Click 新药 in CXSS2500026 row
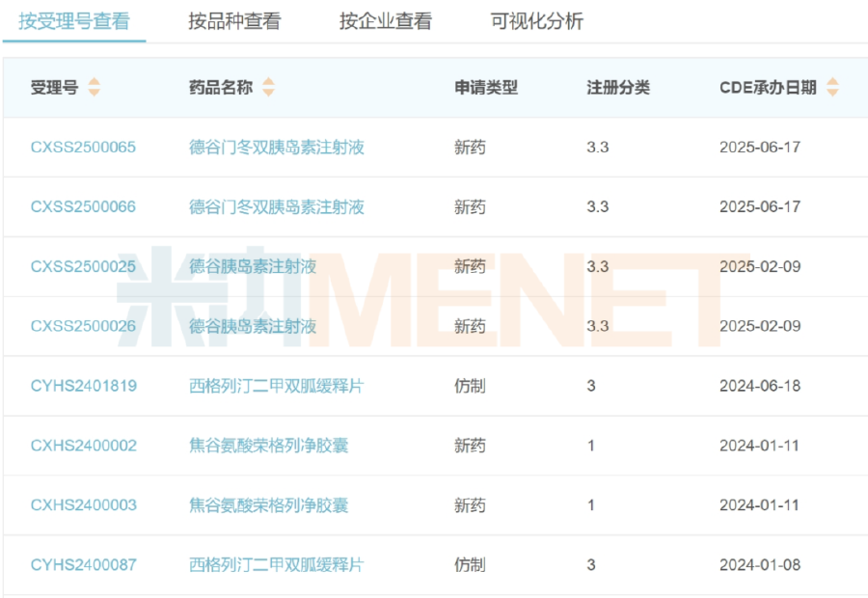This screenshot has width=868, height=598. pos(470,326)
